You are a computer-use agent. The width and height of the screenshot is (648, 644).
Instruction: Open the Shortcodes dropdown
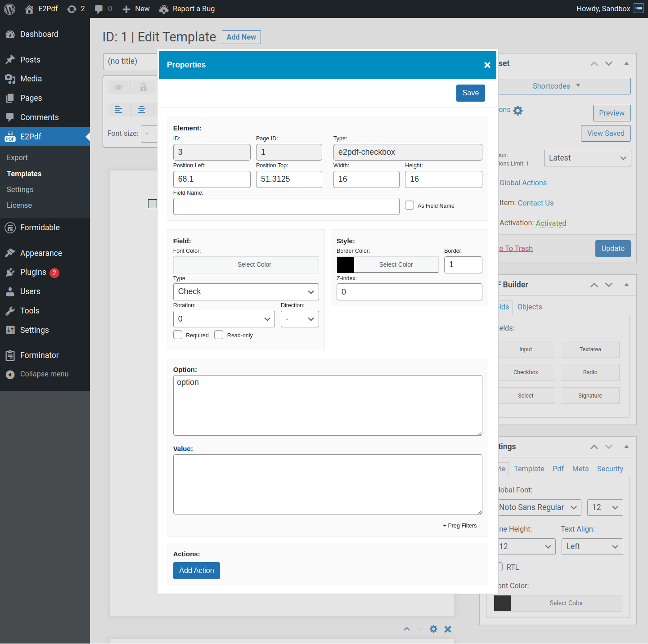(x=557, y=86)
